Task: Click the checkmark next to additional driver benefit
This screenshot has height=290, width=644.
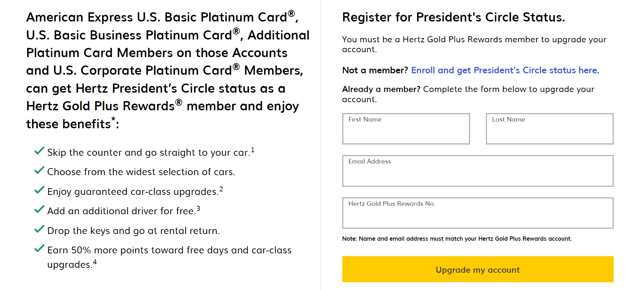Action: click(x=39, y=210)
